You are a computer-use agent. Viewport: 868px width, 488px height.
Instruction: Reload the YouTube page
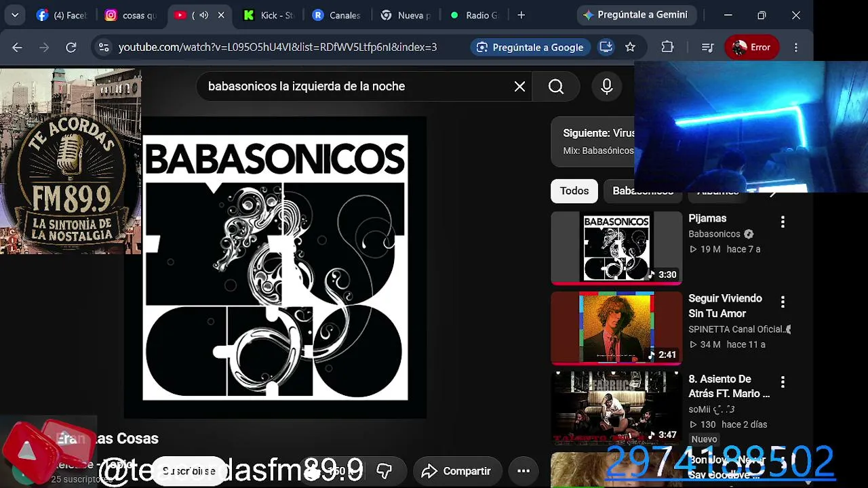(71, 47)
